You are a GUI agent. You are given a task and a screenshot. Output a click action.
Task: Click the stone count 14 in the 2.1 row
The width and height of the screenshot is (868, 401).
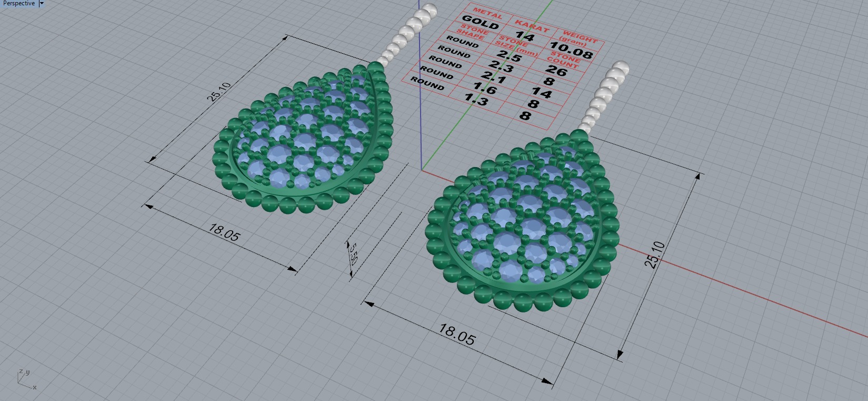[x=542, y=93]
